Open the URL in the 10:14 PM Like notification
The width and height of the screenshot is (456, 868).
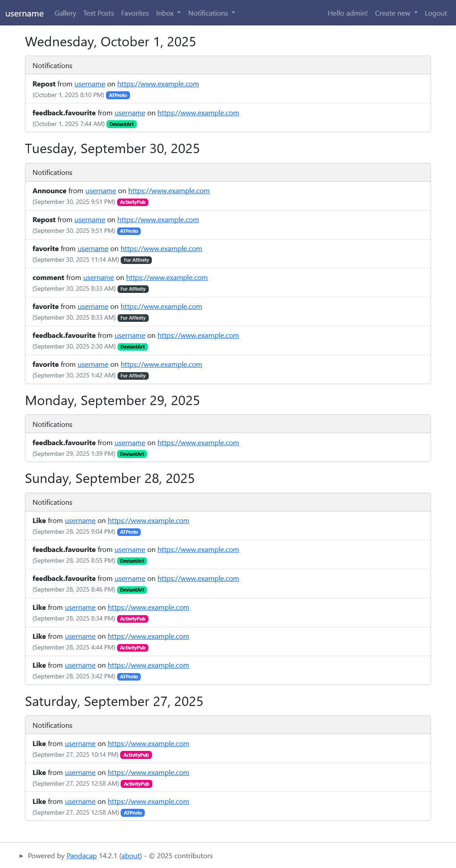coord(148,744)
